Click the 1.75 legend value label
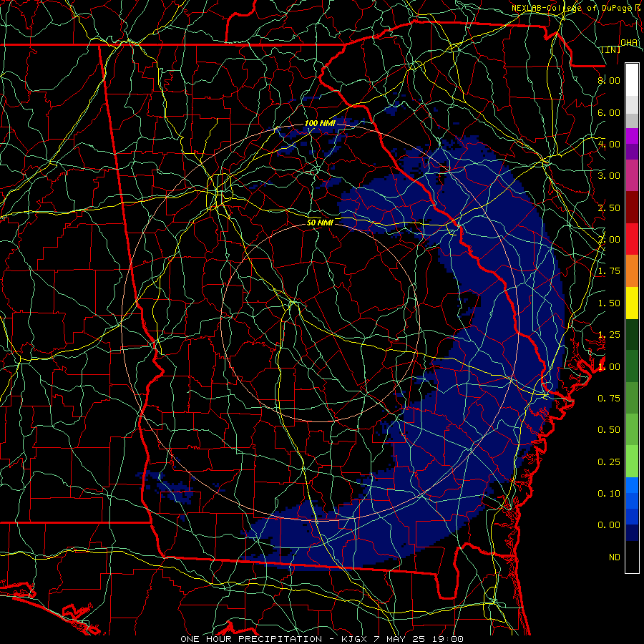The image size is (644, 644). tap(609, 271)
